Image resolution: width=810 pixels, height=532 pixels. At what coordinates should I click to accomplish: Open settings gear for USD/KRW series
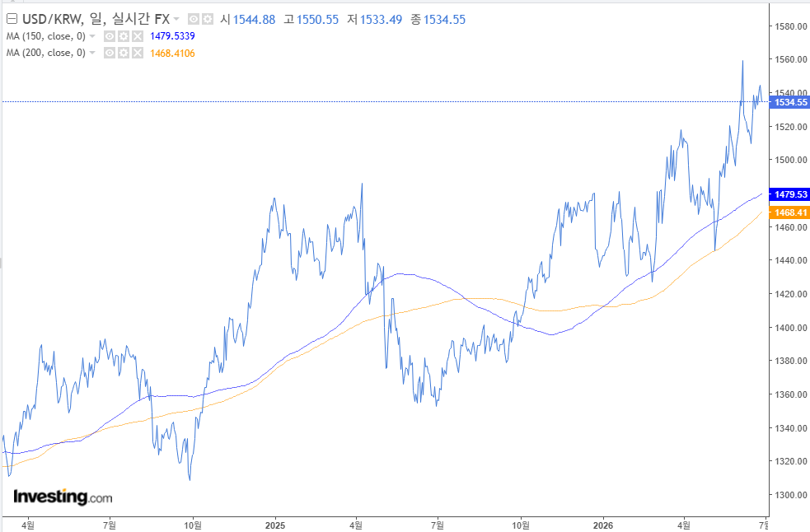click(207, 20)
